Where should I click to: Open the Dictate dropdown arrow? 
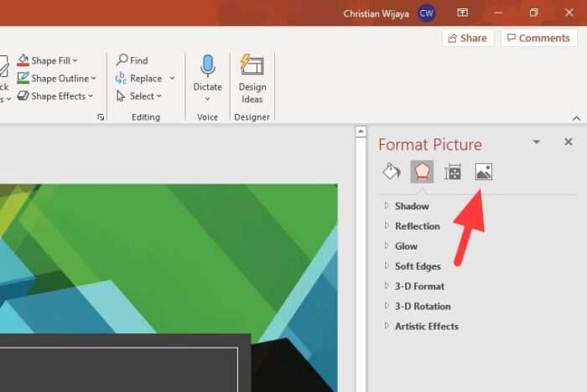[x=207, y=99]
